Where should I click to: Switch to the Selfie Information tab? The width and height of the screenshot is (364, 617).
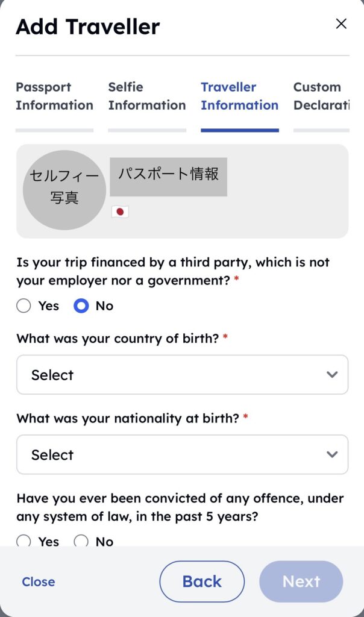pyautogui.click(x=147, y=96)
